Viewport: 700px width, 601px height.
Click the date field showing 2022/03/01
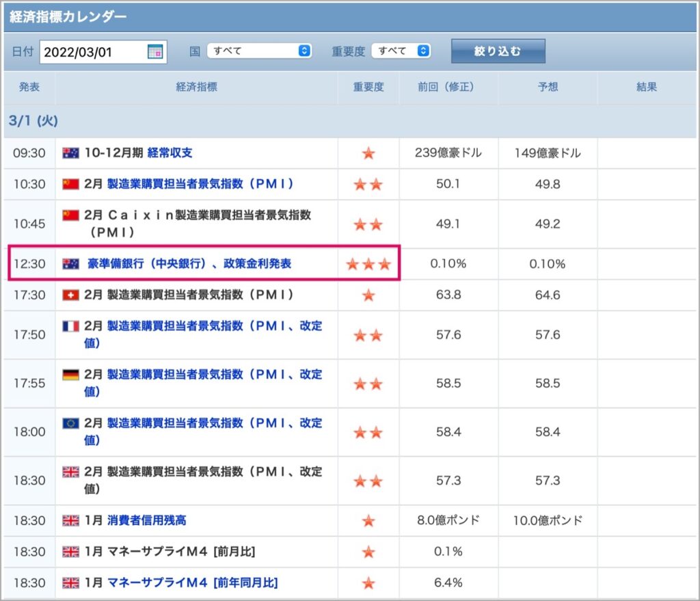pos(103,52)
